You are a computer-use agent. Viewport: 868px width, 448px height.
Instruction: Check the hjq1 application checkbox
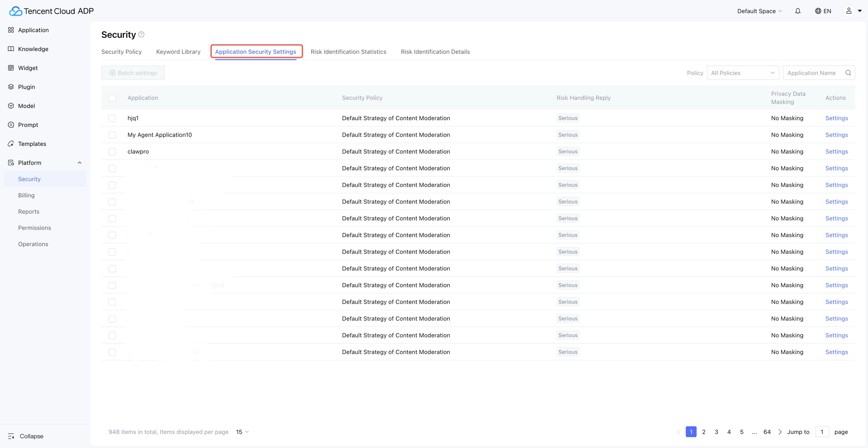coord(112,118)
